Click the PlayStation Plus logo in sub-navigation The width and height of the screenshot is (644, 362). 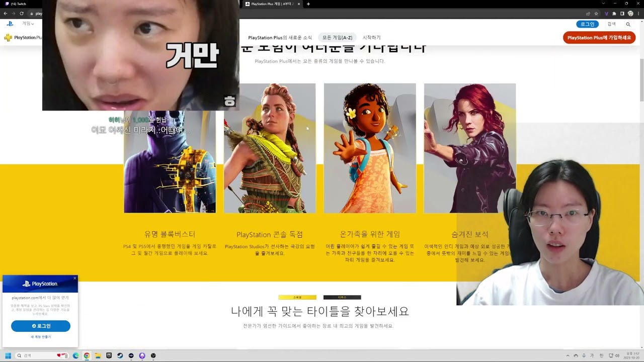(x=23, y=37)
